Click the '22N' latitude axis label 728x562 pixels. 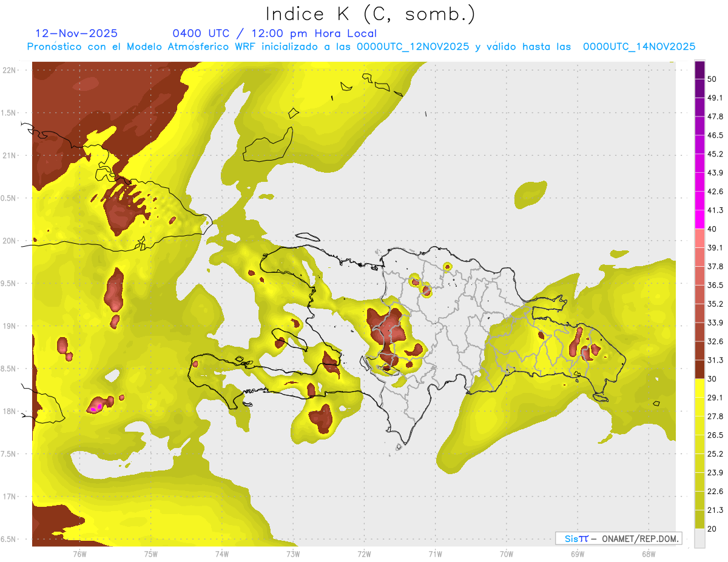(x=10, y=70)
